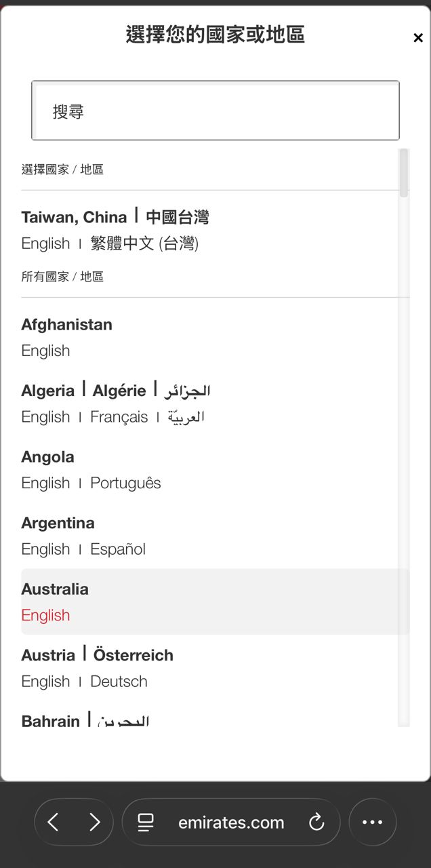Go forward with browser forward arrow
This screenshot has width=431, height=868.
[x=94, y=823]
